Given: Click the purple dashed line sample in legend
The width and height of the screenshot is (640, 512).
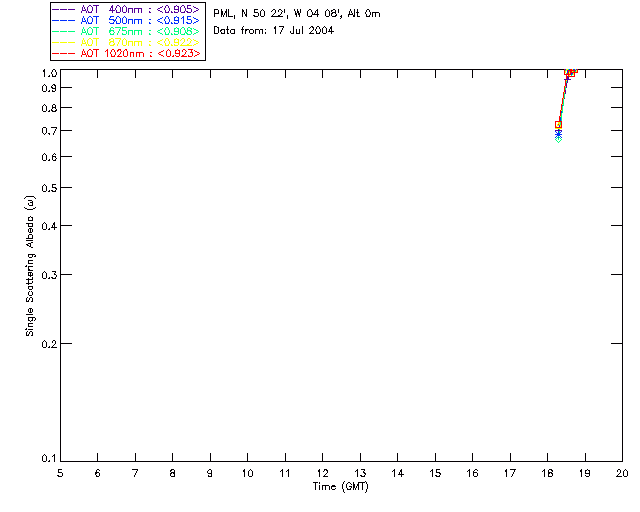Looking at the screenshot, I should (x=64, y=9).
